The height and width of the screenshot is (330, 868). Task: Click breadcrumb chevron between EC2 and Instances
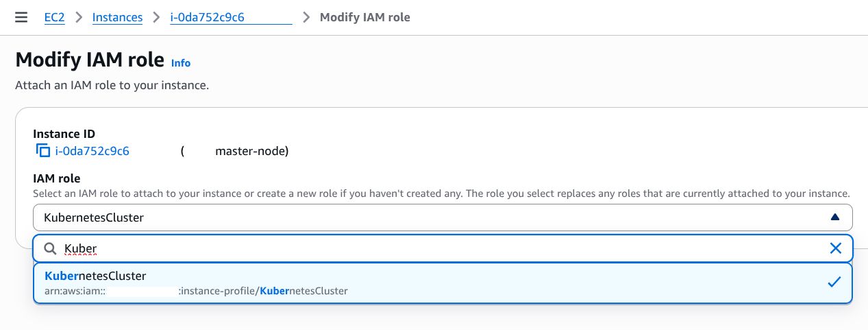click(79, 17)
